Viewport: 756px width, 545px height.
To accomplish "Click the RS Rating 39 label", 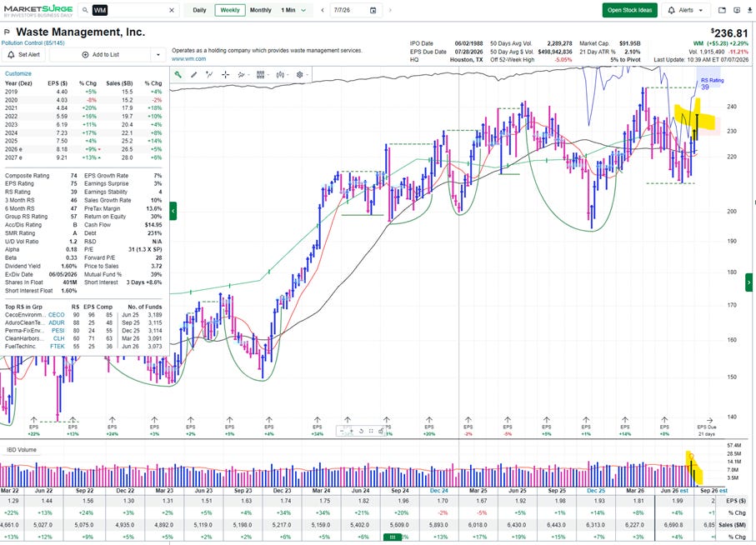I will pos(712,84).
